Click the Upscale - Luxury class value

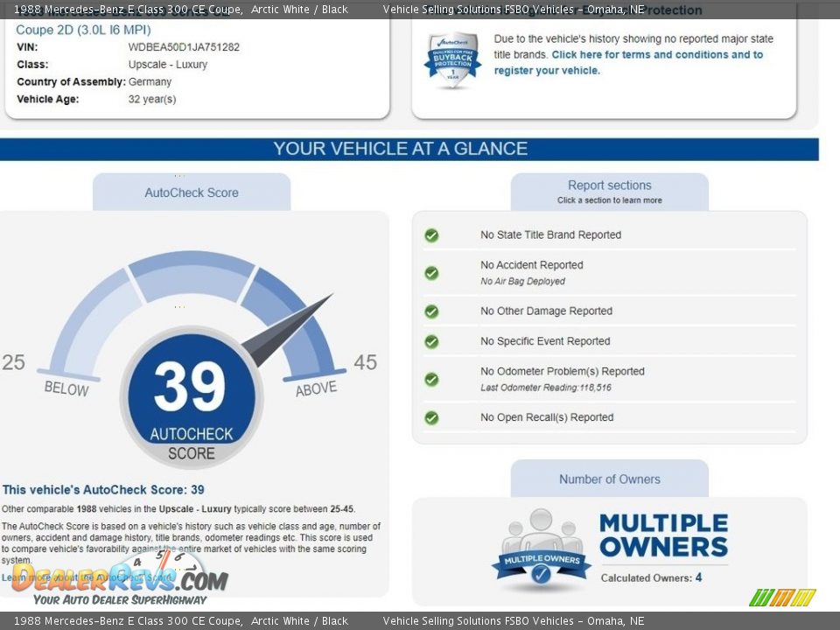[168, 64]
